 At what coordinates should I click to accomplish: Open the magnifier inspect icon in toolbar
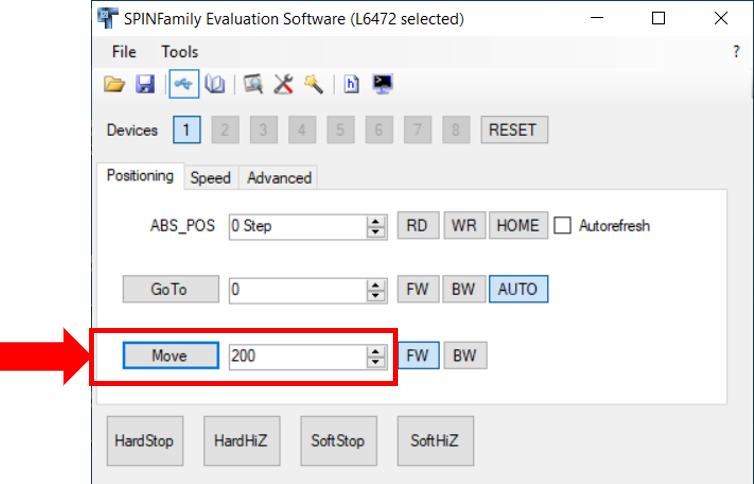(253, 84)
